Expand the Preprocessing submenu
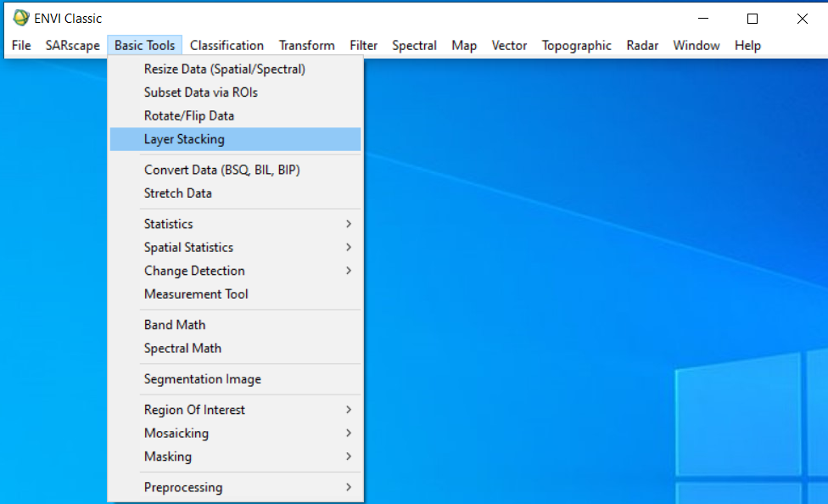This screenshot has width=828, height=504. (x=236, y=487)
